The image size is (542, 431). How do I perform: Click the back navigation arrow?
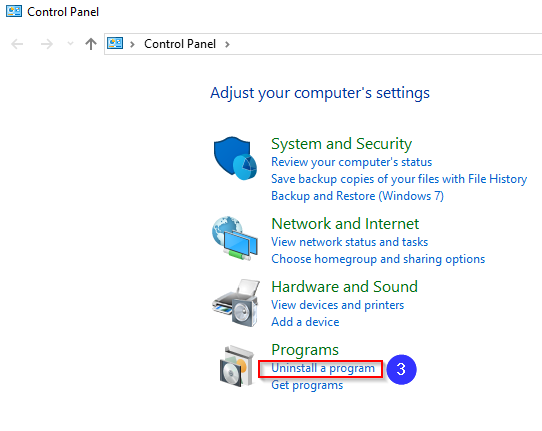point(17,44)
